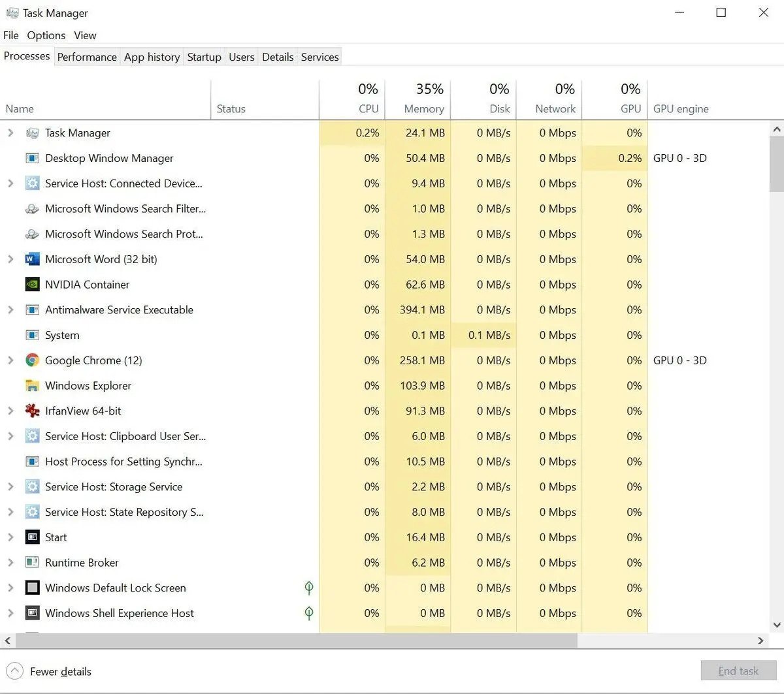This screenshot has height=694, width=784.
Task: Switch to the Performance tab
Action: click(87, 57)
